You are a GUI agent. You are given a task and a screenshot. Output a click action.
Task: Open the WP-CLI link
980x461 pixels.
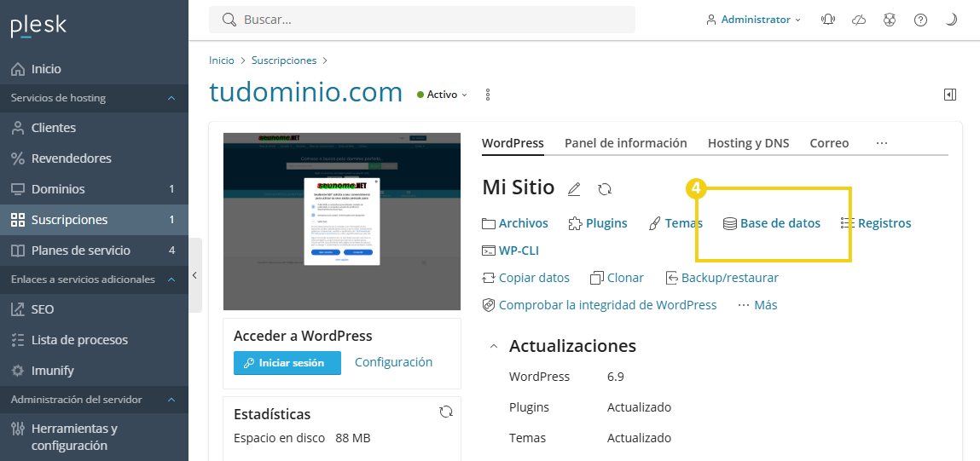point(510,251)
